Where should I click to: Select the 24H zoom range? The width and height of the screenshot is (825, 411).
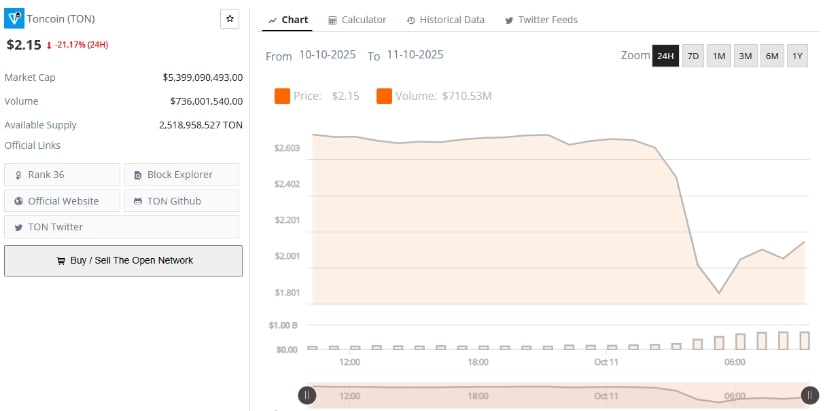[665, 56]
